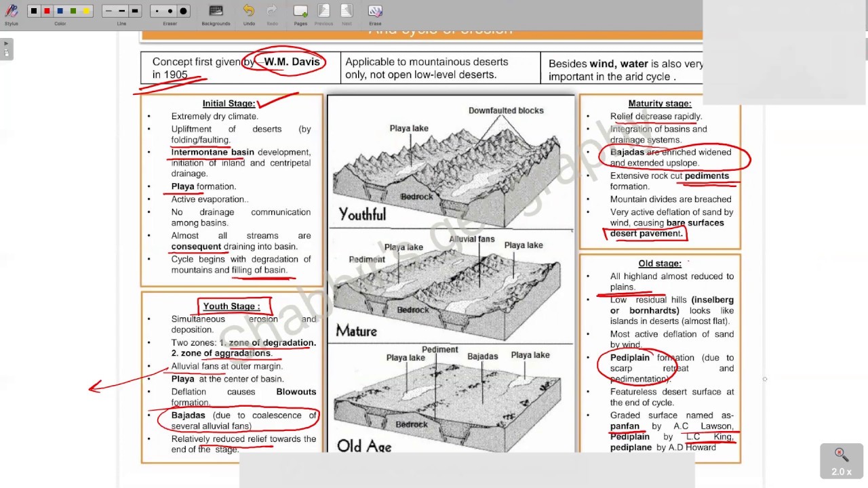
Task: Select the small eraser size
Action: point(157,11)
